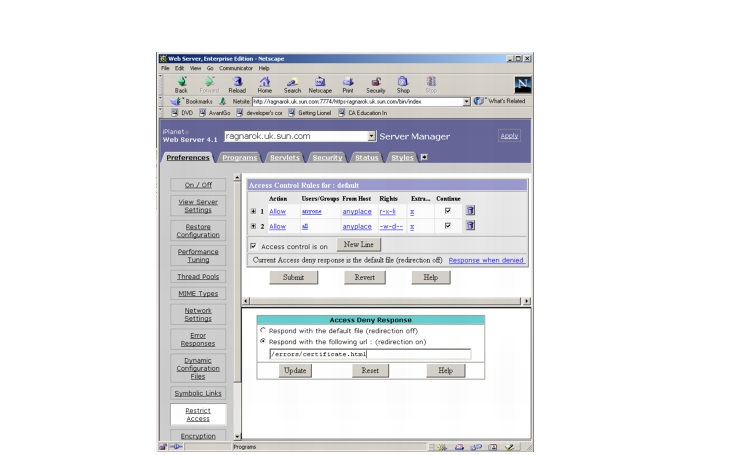Switch to the Servlets tab
Viewport: 730px width, 455px height.
[x=285, y=158]
